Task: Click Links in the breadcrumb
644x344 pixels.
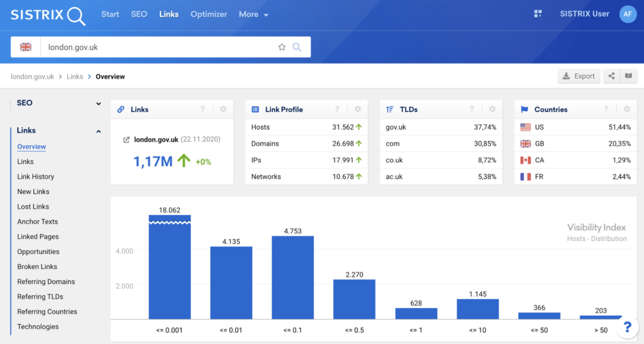Action: click(x=75, y=77)
